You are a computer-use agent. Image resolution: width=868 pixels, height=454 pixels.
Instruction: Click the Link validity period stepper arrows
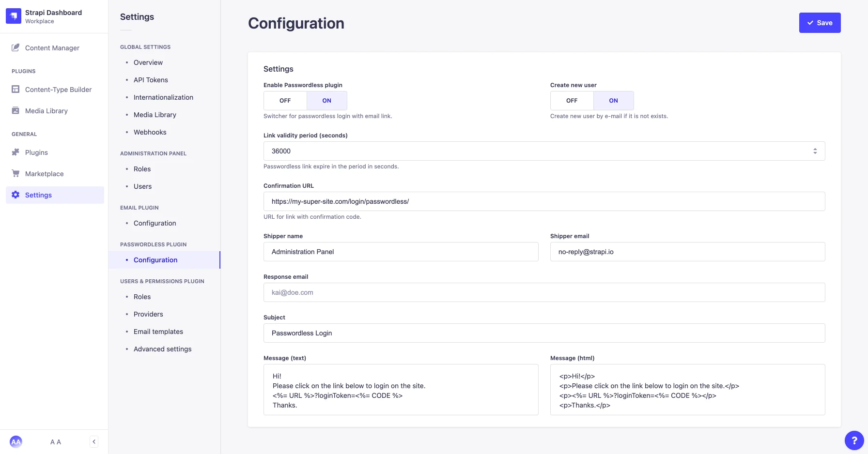815,151
